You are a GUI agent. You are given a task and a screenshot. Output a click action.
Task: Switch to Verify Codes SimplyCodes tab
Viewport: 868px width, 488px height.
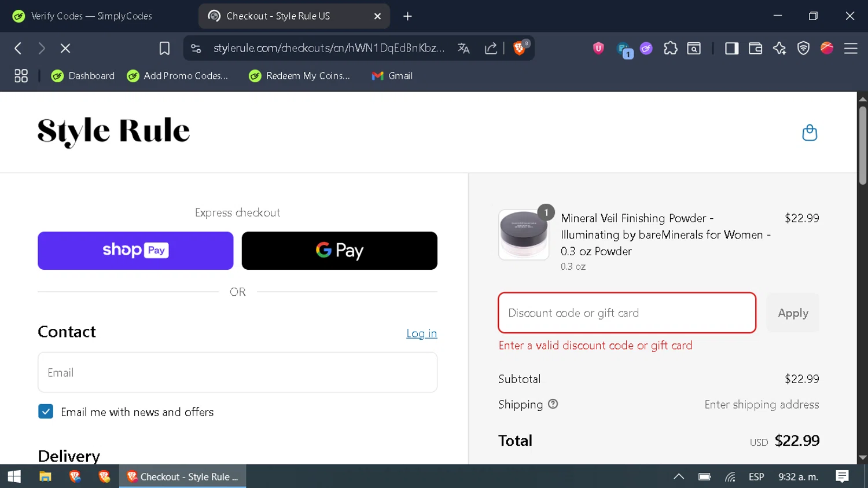click(91, 16)
